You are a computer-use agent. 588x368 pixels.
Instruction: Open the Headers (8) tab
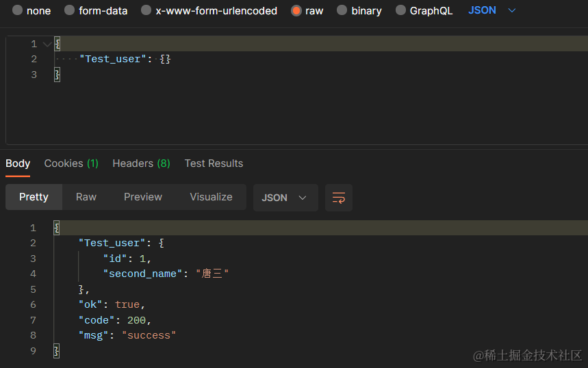coord(142,163)
